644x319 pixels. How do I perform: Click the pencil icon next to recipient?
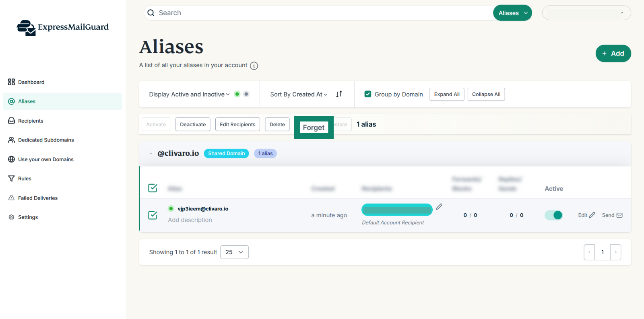(439, 207)
